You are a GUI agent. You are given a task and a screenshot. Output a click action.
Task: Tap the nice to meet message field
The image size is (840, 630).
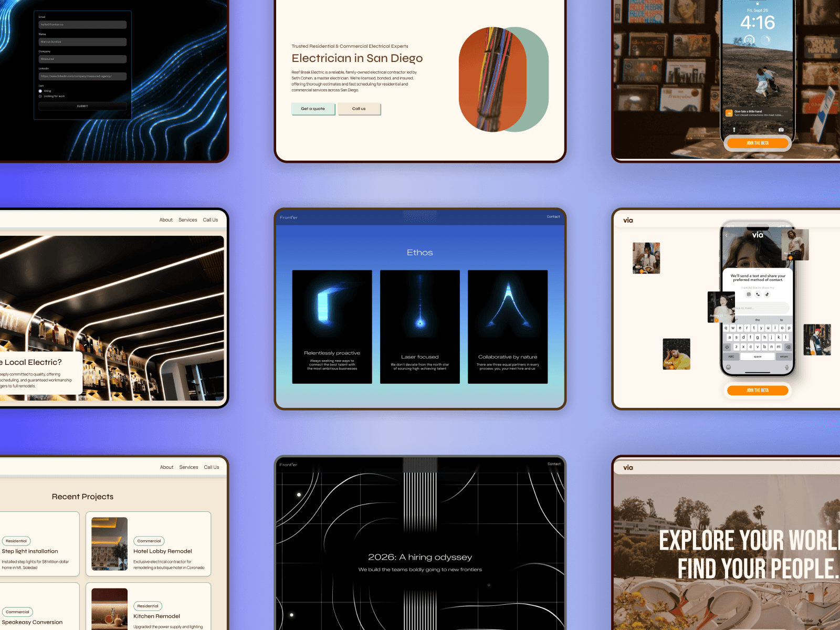coord(761,308)
